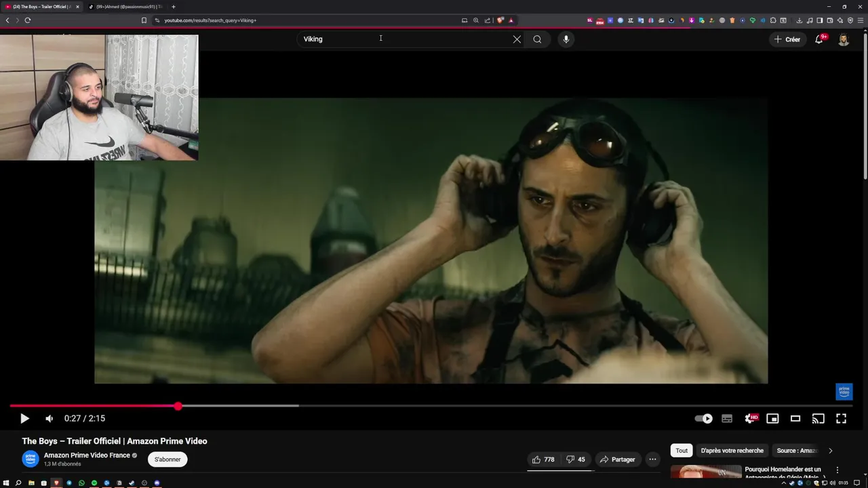Viewport: 868px width, 488px height.
Task: Open WhatsApp from the taskbar
Action: click(x=81, y=483)
